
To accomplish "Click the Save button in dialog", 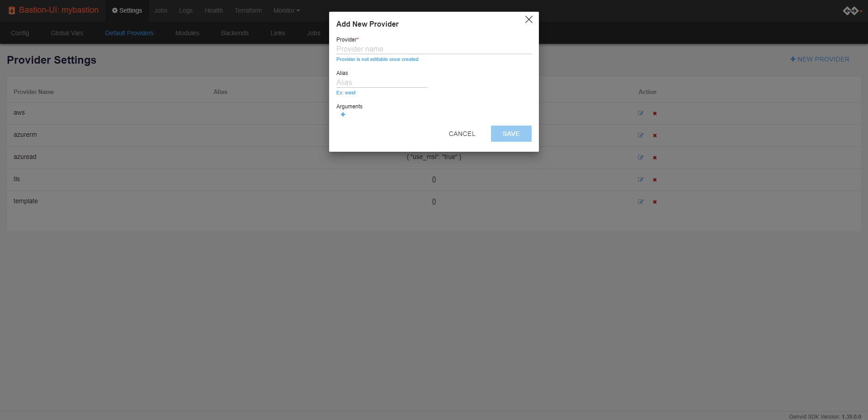I will (511, 134).
